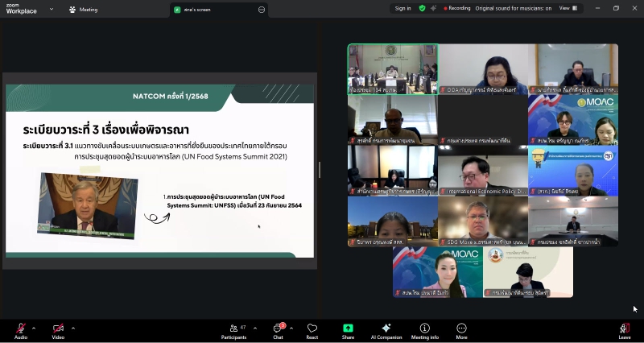Open the More options menu
This screenshot has width=644, height=343.
point(461,329)
